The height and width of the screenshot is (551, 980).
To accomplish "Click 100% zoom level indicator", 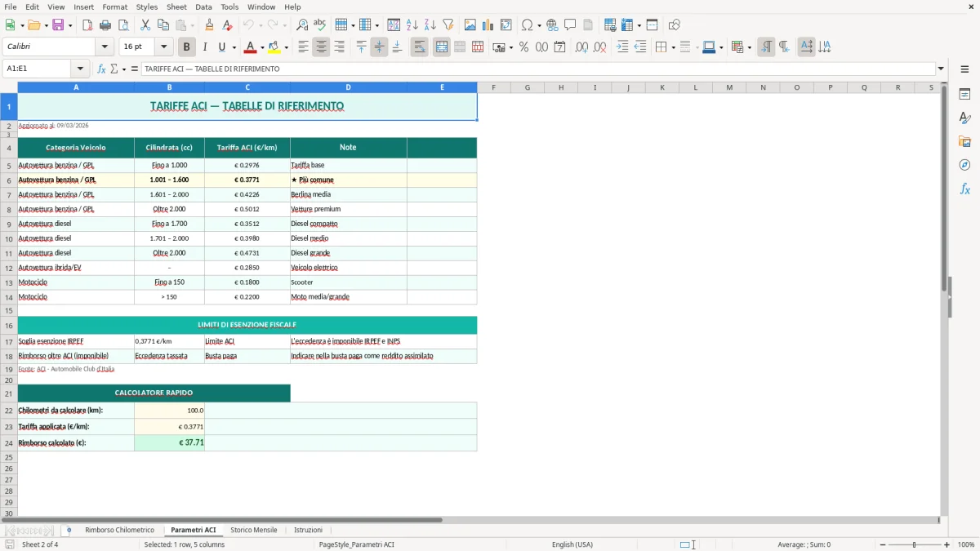I will (x=966, y=544).
